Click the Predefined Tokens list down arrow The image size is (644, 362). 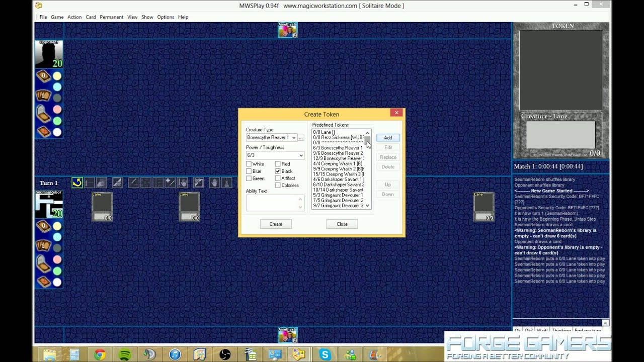coord(367,205)
